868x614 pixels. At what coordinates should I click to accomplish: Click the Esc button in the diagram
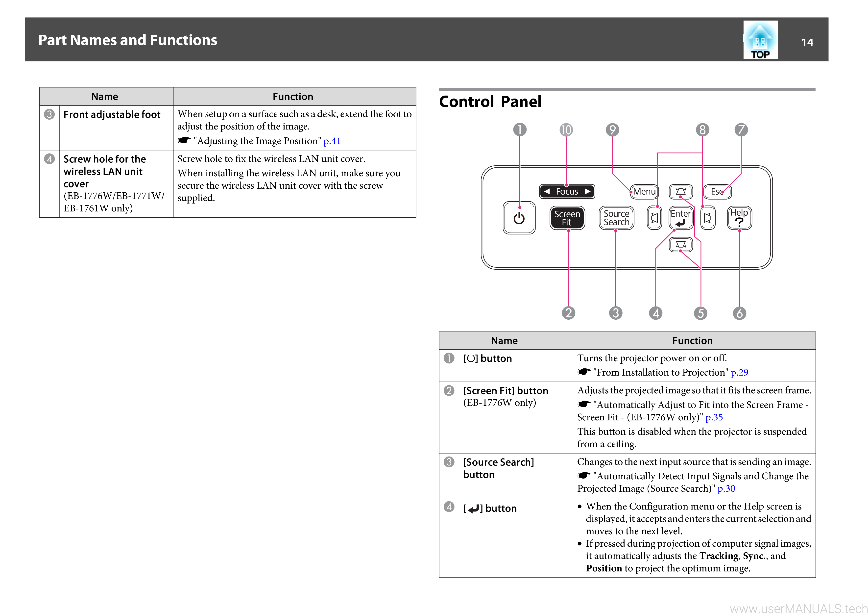717,191
